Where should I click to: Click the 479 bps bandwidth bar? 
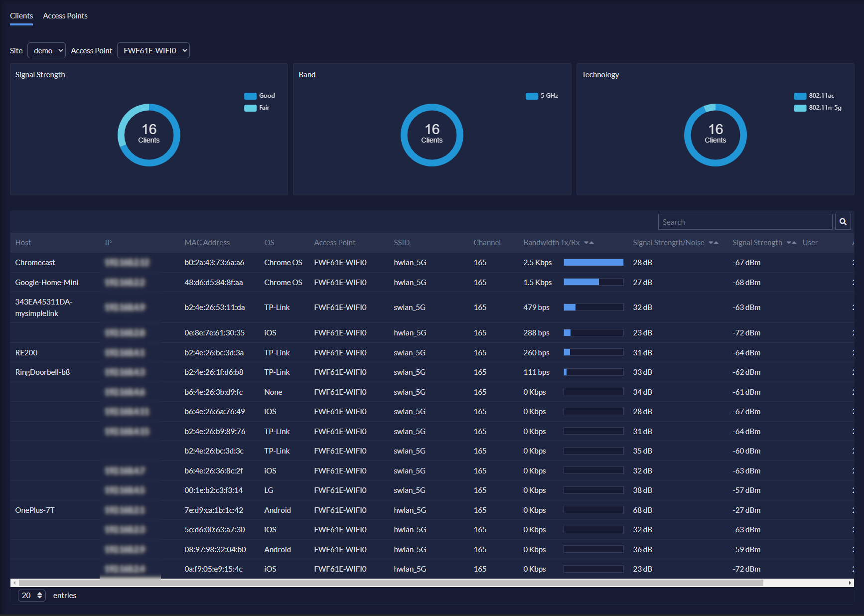[593, 308]
